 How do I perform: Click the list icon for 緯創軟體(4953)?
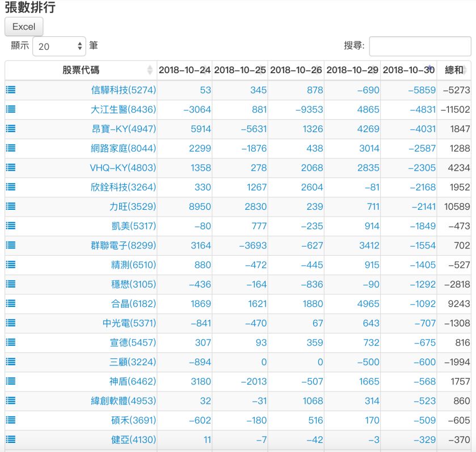10,400
